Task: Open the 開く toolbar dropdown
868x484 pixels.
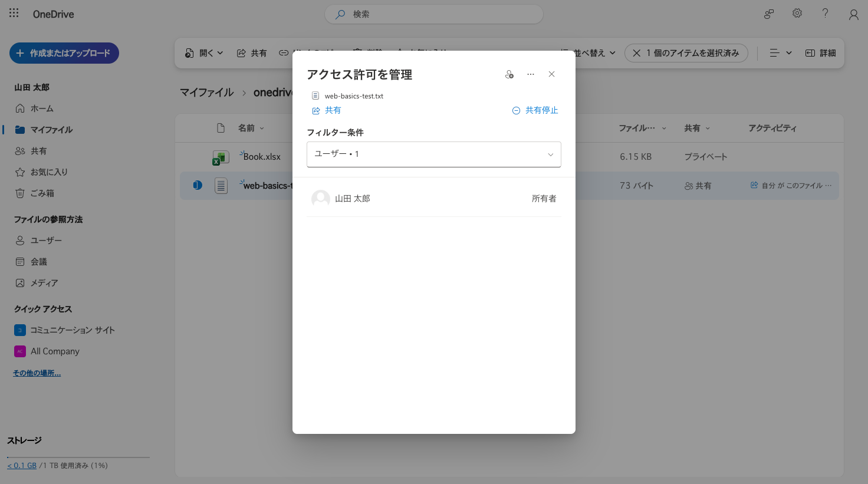Action: coord(204,53)
